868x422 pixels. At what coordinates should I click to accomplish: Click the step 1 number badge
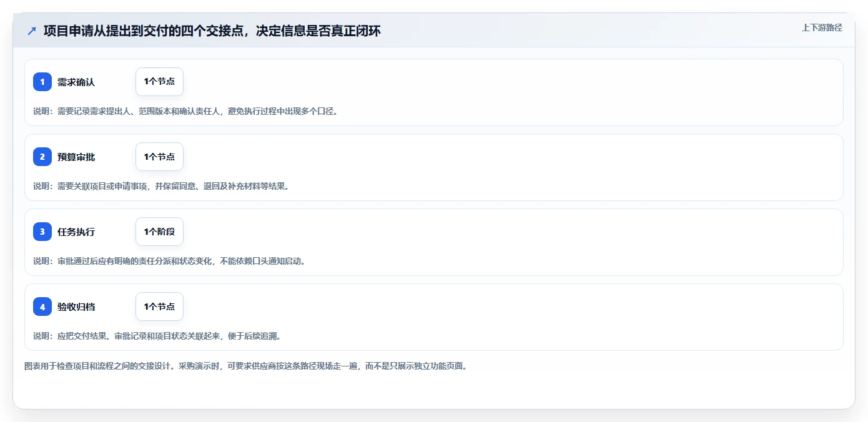pyautogui.click(x=42, y=82)
